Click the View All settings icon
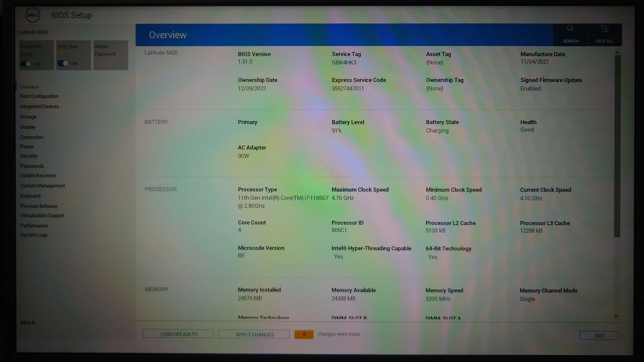644x362 pixels. coord(604,29)
